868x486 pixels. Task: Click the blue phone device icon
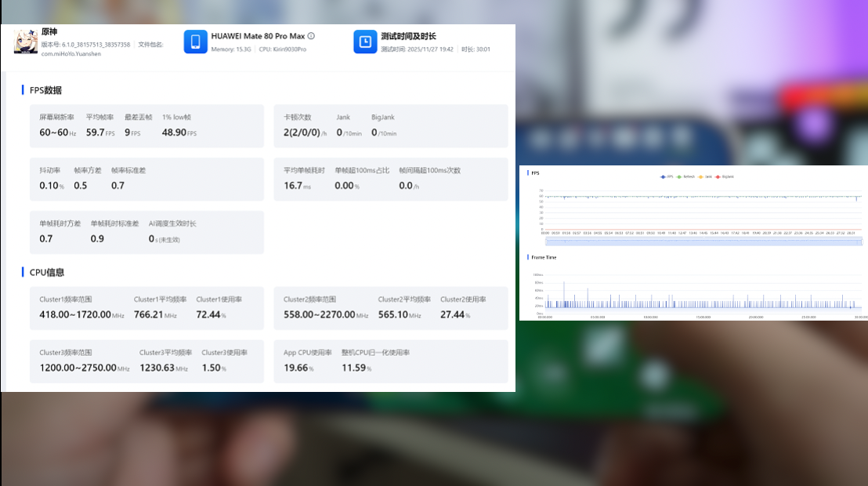click(195, 42)
